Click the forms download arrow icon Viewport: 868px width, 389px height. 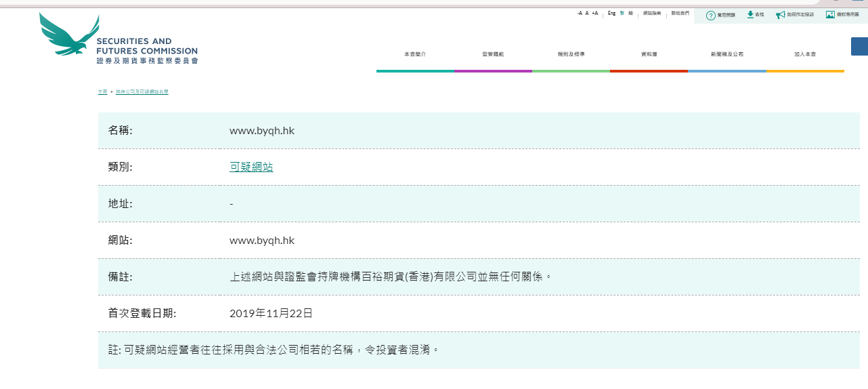point(750,14)
